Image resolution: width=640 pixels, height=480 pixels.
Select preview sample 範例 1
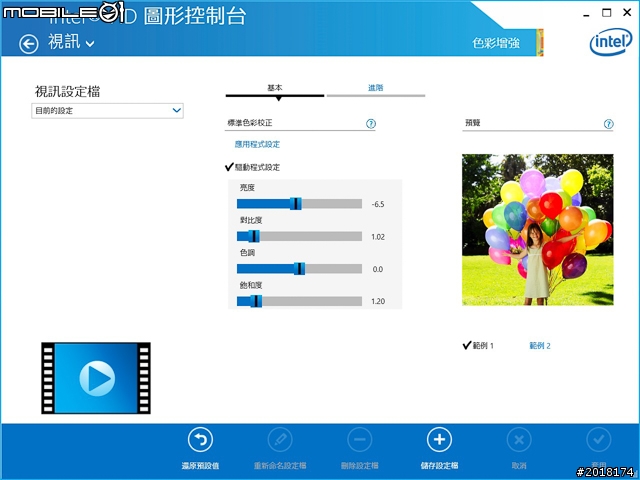[478, 346]
